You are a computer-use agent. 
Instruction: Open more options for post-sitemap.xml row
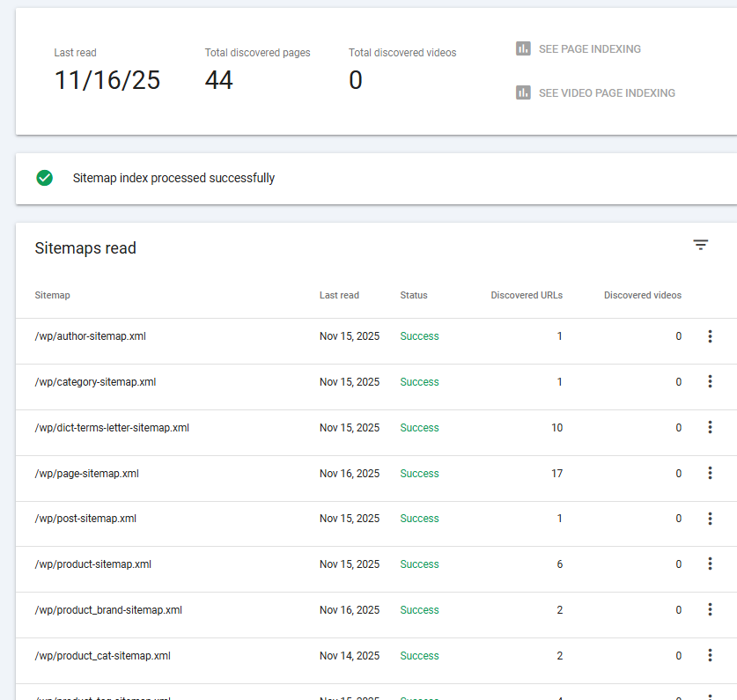[710, 519]
